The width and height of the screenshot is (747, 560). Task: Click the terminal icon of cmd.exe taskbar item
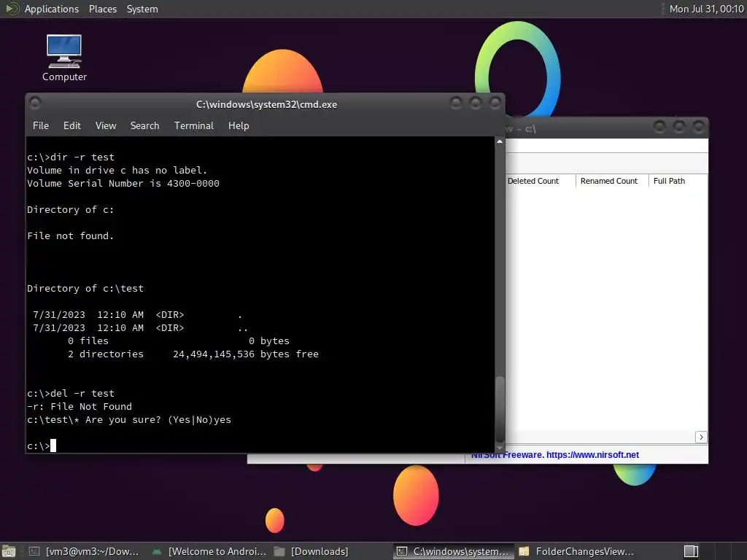[x=402, y=551]
